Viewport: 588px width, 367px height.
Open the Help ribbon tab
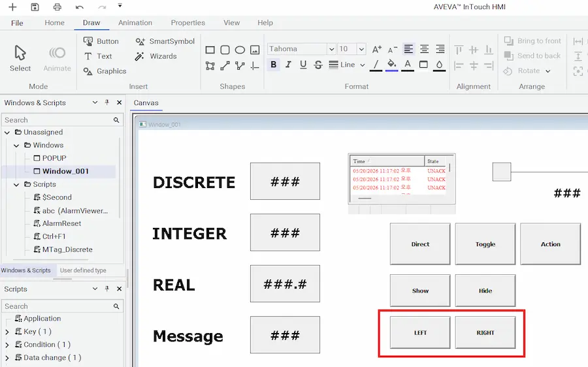pyautogui.click(x=265, y=22)
